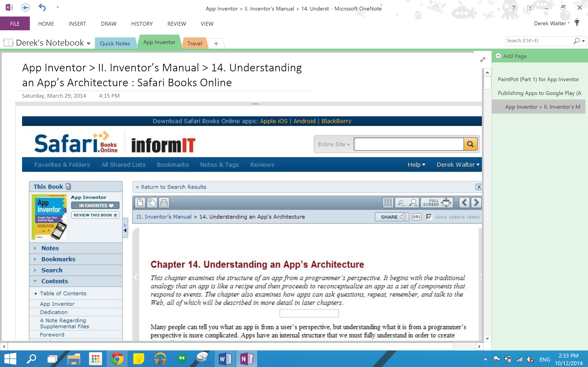
Task: Open the purple FILE menu button
Action: pyautogui.click(x=15, y=24)
